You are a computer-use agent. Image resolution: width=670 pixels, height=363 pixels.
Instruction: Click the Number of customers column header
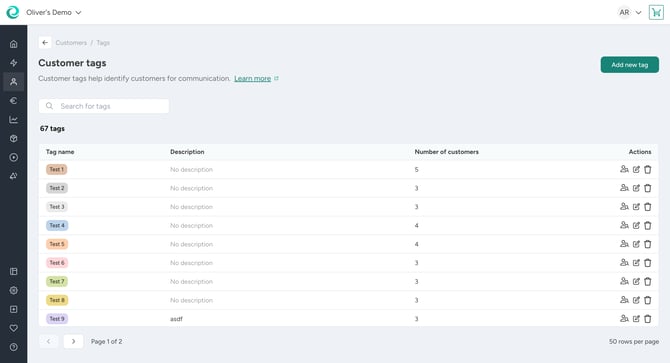tap(447, 152)
